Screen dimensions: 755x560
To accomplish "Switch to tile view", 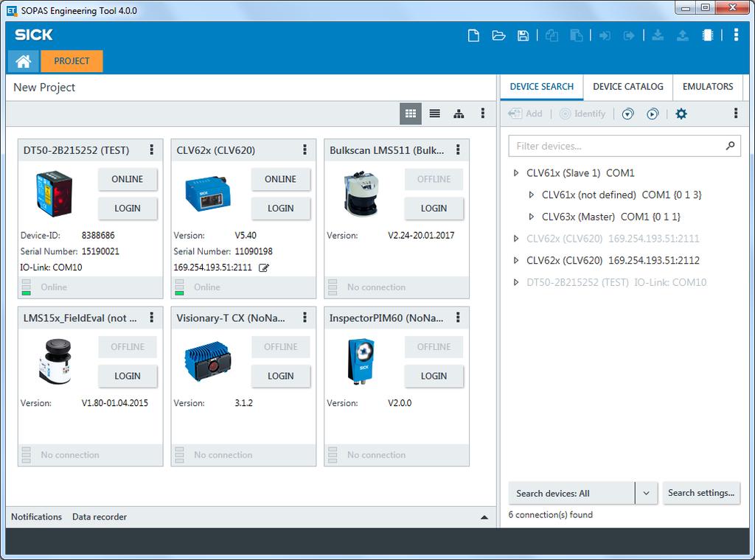I will click(410, 113).
